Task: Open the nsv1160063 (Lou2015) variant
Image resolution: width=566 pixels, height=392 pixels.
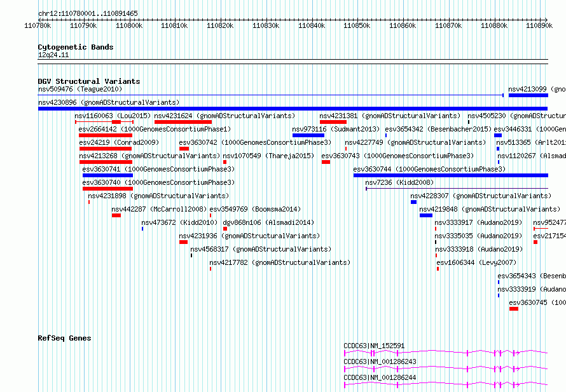Action: (113, 116)
